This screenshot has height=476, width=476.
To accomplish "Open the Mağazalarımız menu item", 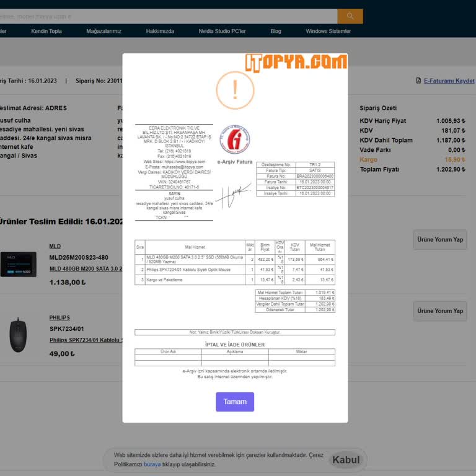I will [x=104, y=31].
